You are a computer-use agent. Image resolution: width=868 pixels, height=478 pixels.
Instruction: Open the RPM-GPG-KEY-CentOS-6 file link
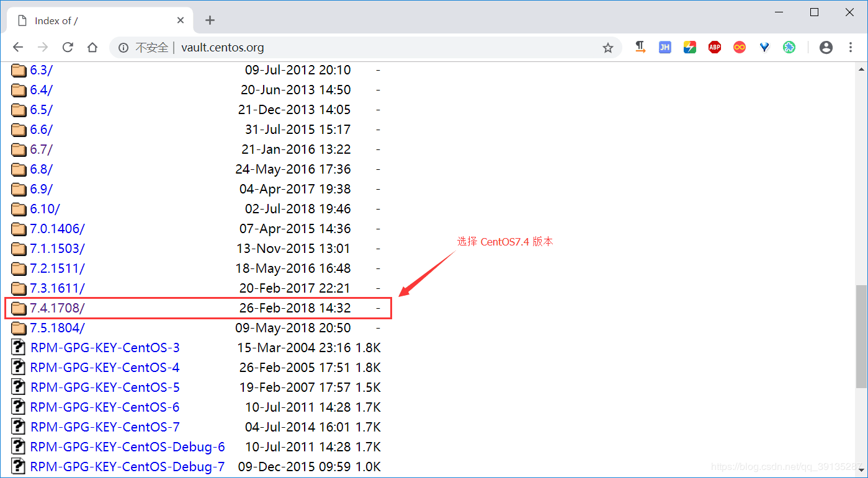(x=105, y=407)
